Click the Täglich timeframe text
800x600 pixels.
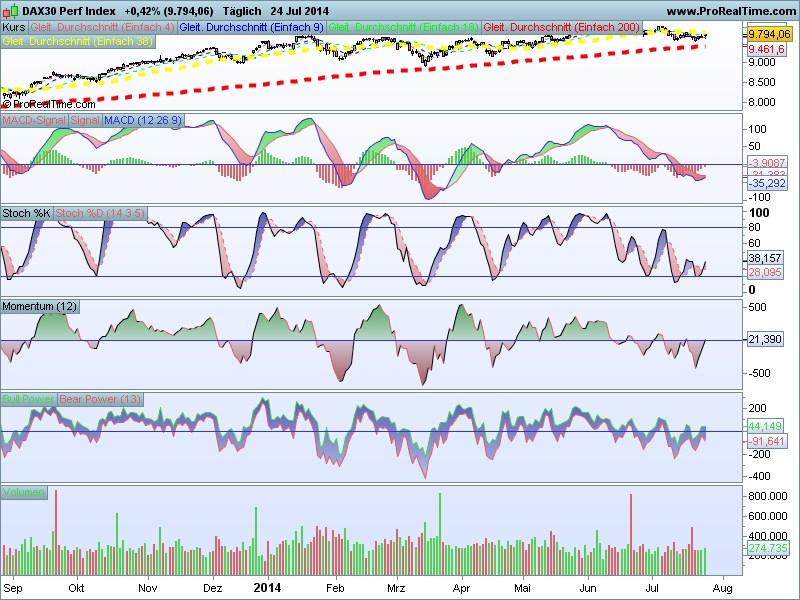pos(242,11)
